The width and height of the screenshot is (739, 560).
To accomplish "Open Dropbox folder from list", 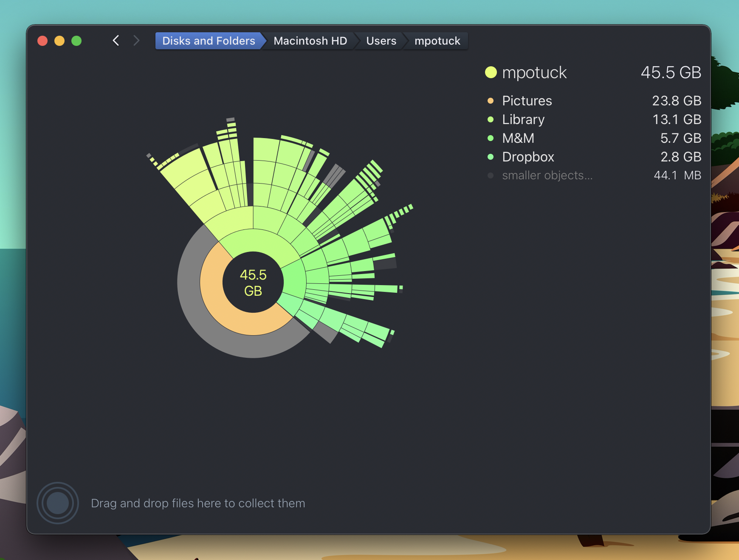I will (x=528, y=157).
